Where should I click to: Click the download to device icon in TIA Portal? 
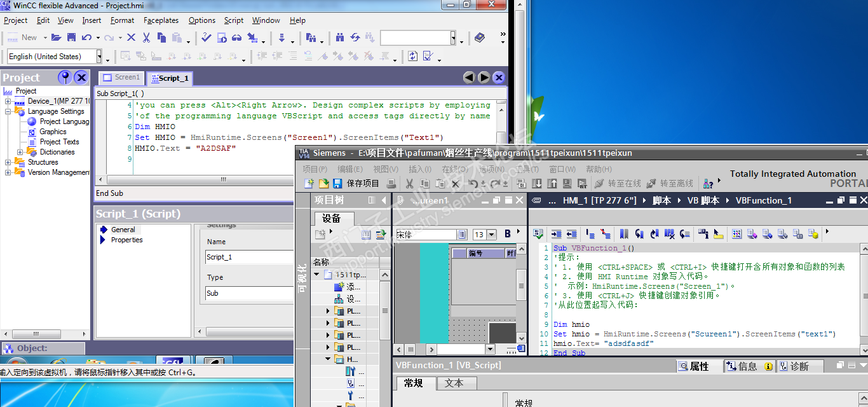537,183
